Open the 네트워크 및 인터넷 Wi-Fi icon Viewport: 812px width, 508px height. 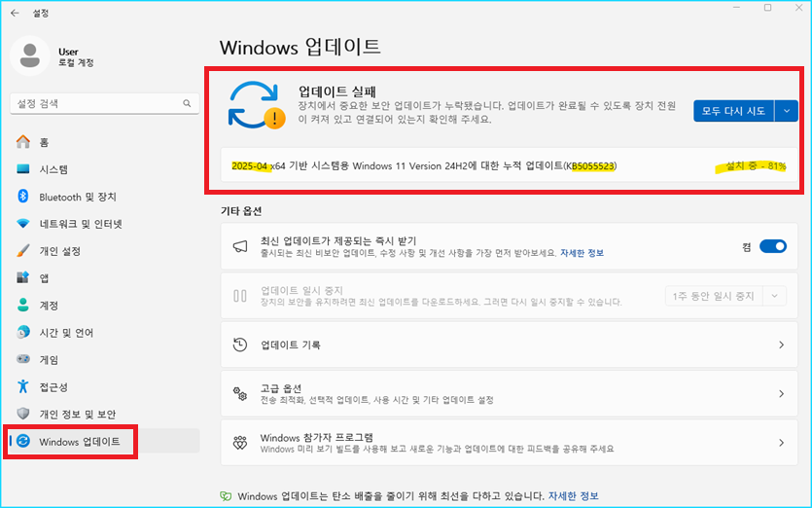(23, 224)
